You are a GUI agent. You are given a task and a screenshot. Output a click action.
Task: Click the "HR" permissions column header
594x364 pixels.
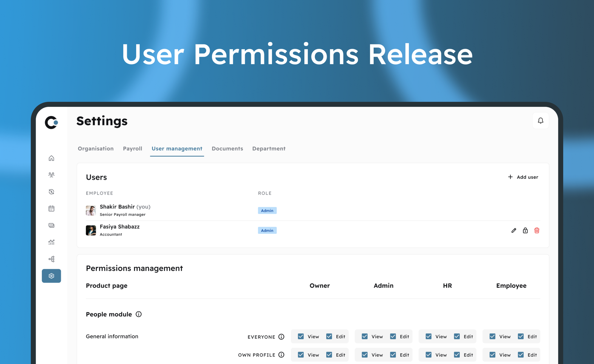point(448,286)
